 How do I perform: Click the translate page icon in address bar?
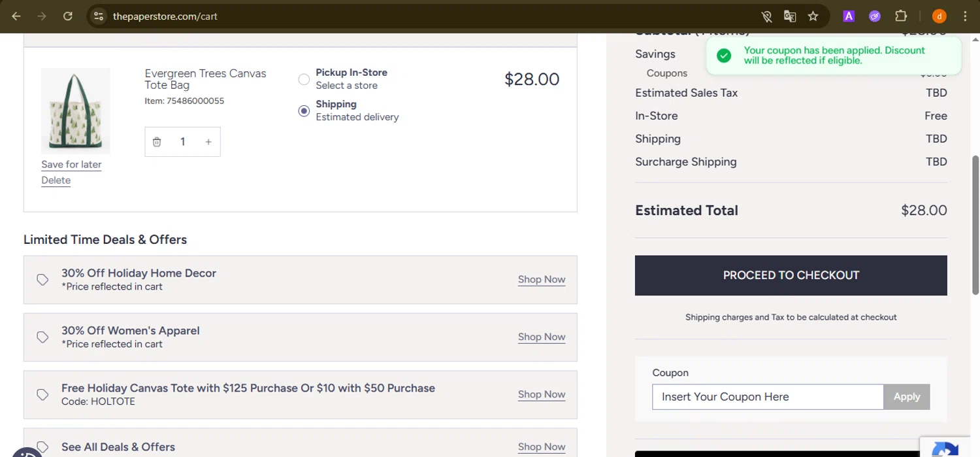(790, 16)
